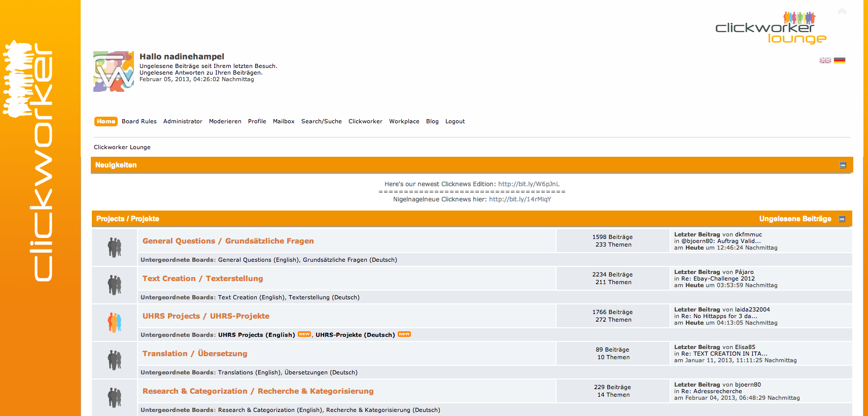The height and width of the screenshot is (416, 868).
Task: Click new badge next to UHRS Projects (English)
Action: click(304, 334)
